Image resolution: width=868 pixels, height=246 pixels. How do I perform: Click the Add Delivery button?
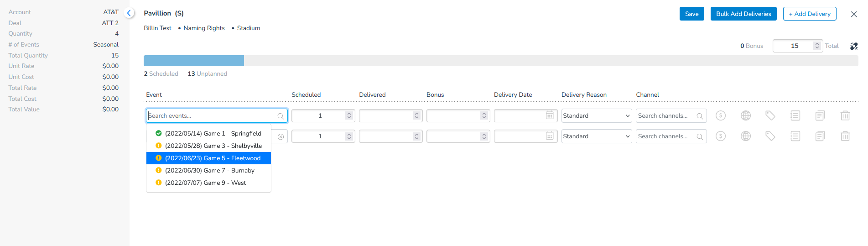[x=810, y=14]
